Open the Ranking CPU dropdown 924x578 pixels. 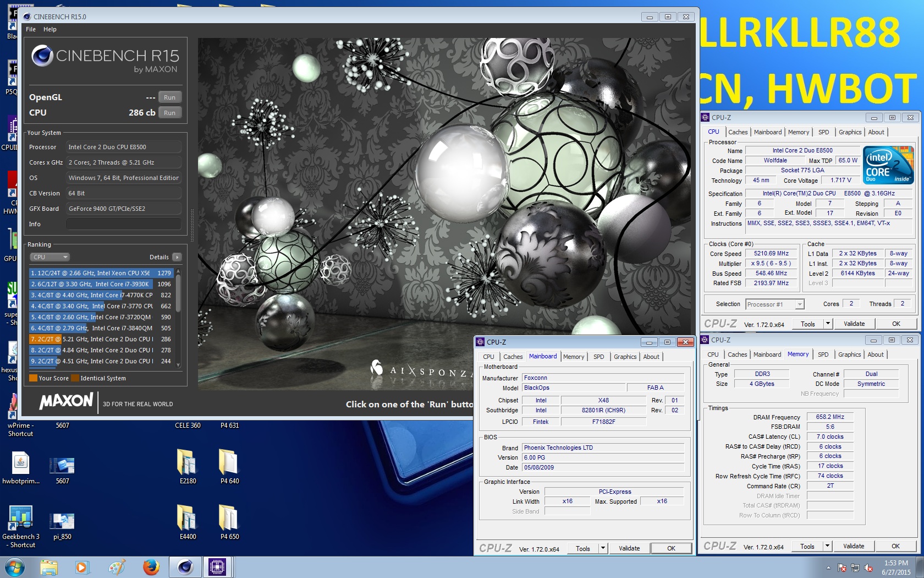pos(50,257)
